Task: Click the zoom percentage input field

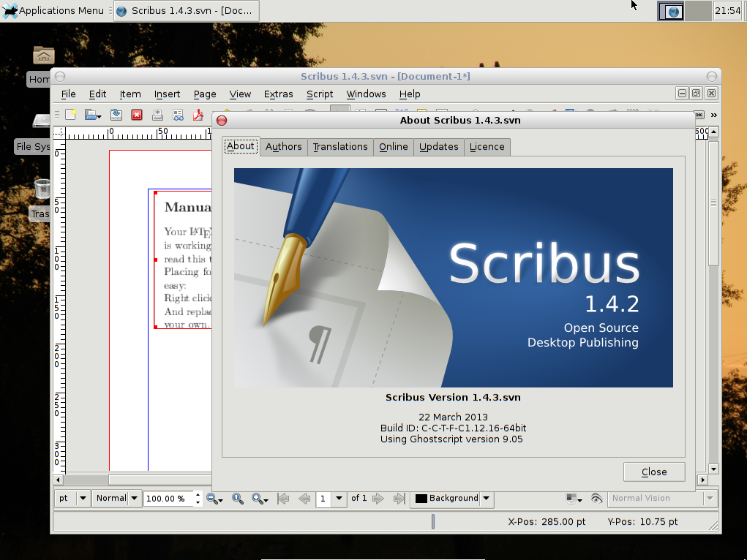Action: tap(169, 499)
